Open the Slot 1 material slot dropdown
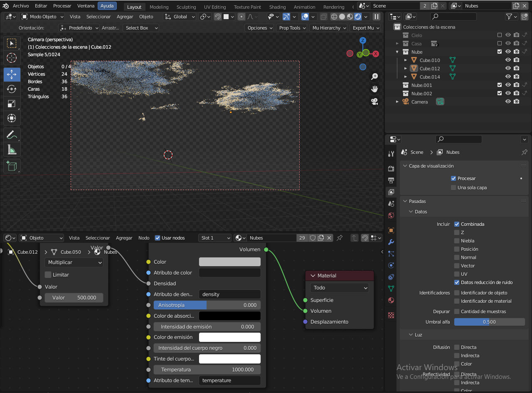This screenshot has height=393, width=532. pos(215,238)
